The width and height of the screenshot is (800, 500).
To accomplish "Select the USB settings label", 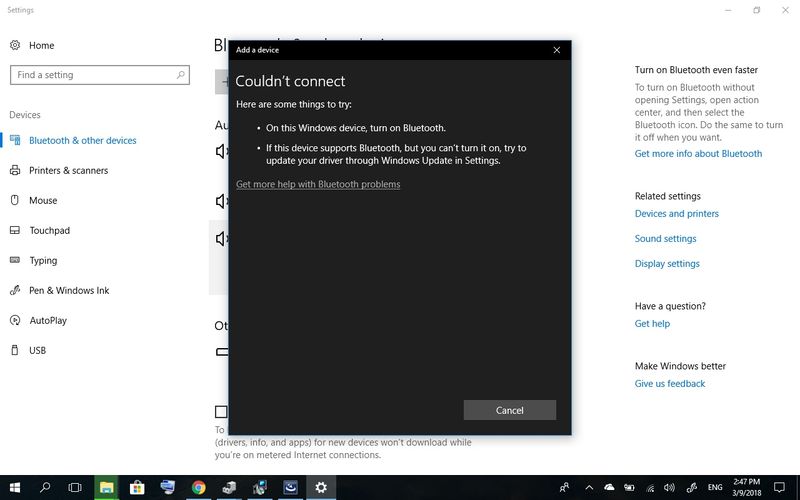I will pyautogui.click(x=37, y=351).
